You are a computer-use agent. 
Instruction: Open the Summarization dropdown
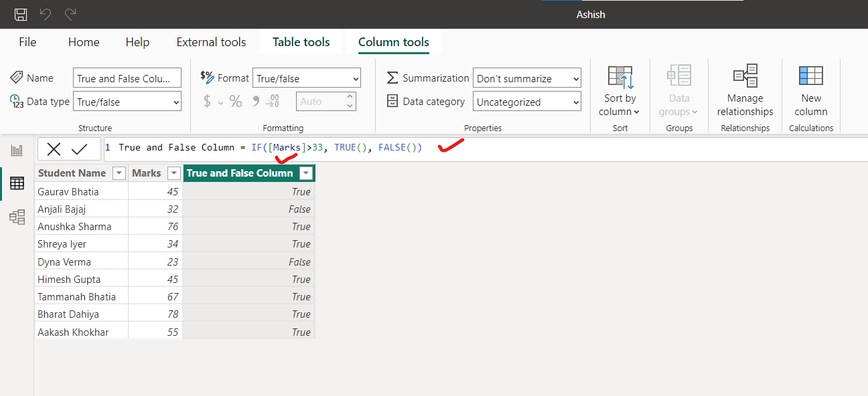(x=526, y=78)
